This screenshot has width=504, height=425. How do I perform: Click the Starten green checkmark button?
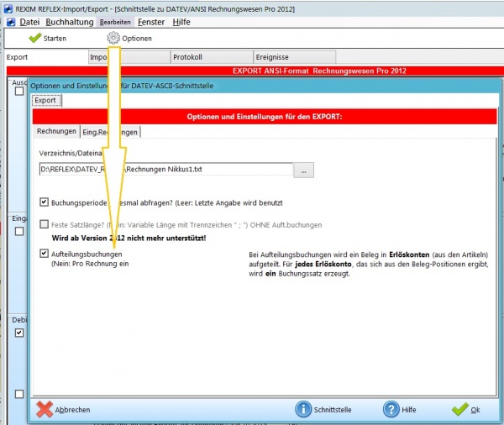point(48,39)
